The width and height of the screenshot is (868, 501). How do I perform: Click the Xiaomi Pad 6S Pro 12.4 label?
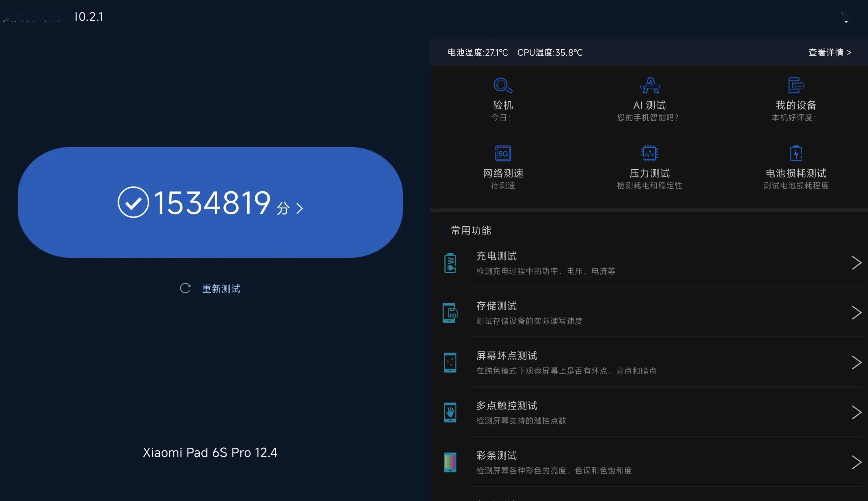tap(210, 452)
